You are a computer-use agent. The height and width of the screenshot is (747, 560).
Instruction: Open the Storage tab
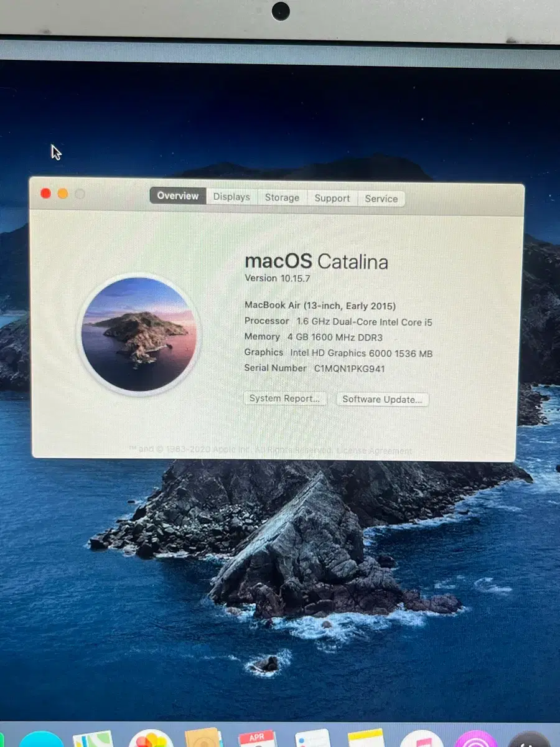[x=282, y=197]
